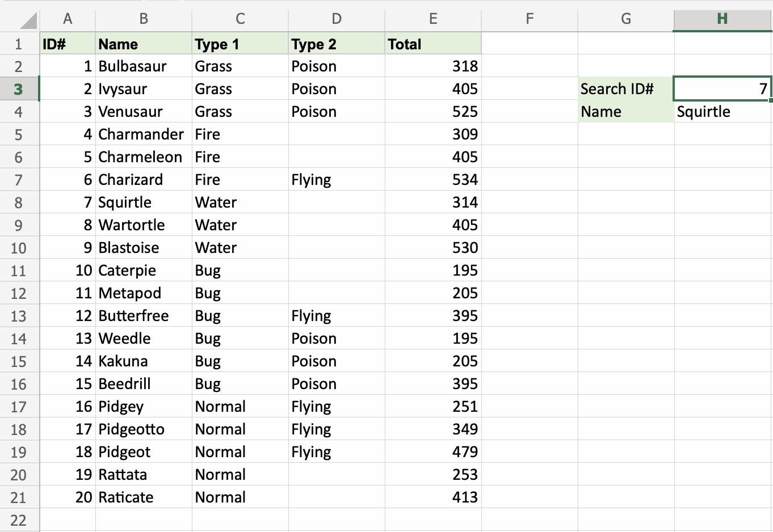Select the Type 2 header cell
The image size is (773, 532).
tap(336, 44)
